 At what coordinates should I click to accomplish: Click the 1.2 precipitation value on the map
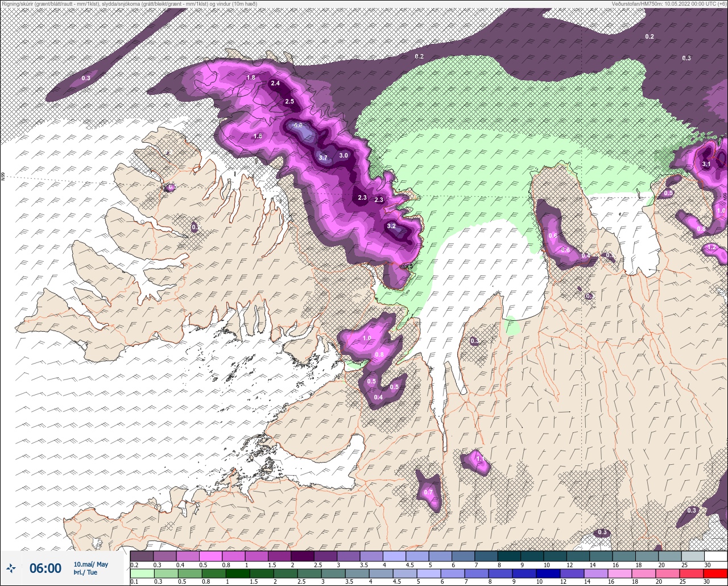pos(711,247)
